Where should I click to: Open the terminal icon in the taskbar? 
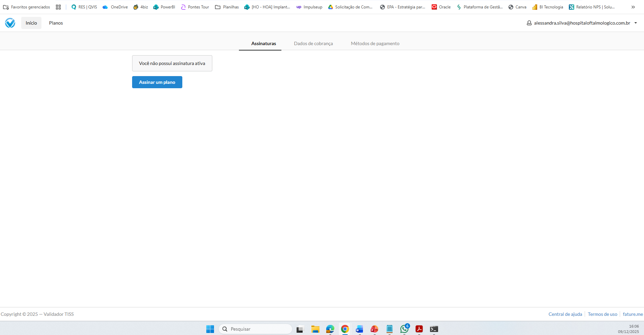pyautogui.click(x=434, y=329)
